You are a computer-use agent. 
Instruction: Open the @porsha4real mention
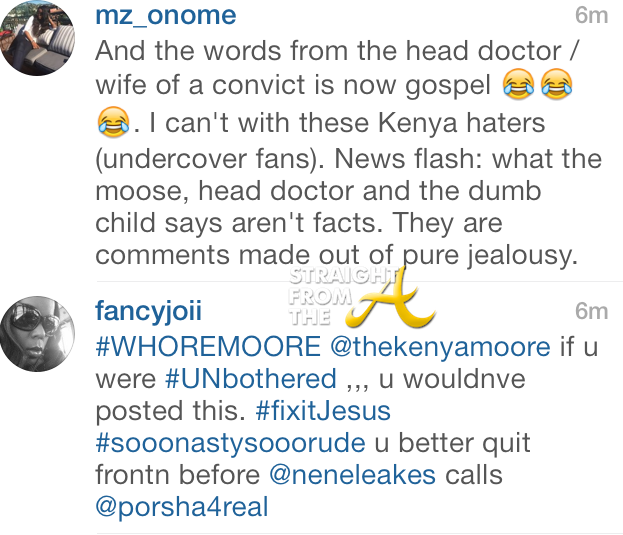[182, 507]
